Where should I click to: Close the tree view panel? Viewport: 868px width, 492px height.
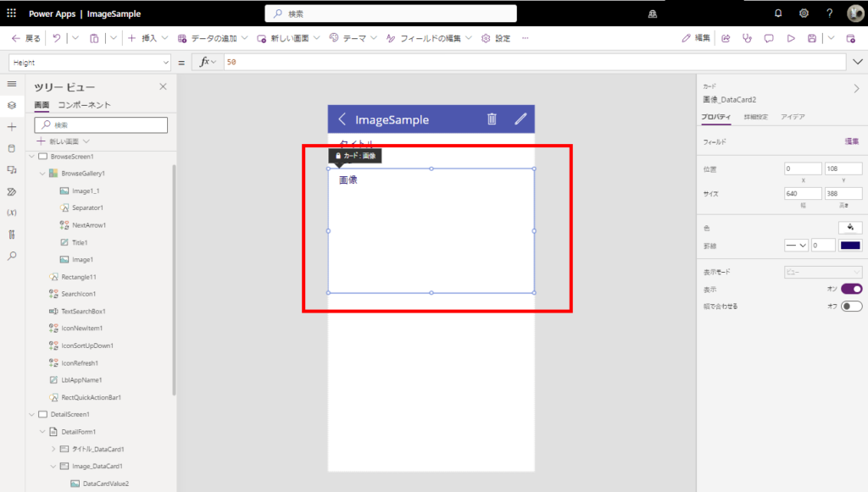(x=163, y=86)
